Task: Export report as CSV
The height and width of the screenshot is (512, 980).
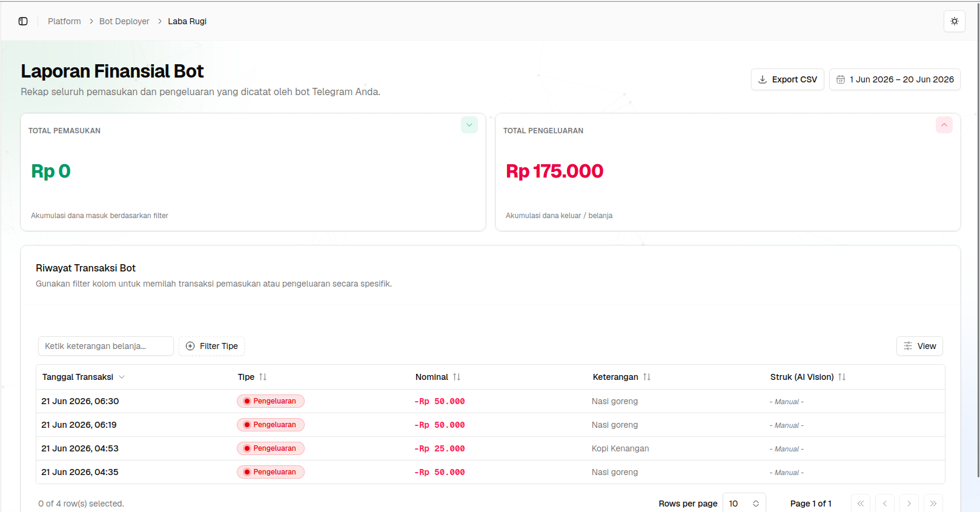Action: coord(787,79)
